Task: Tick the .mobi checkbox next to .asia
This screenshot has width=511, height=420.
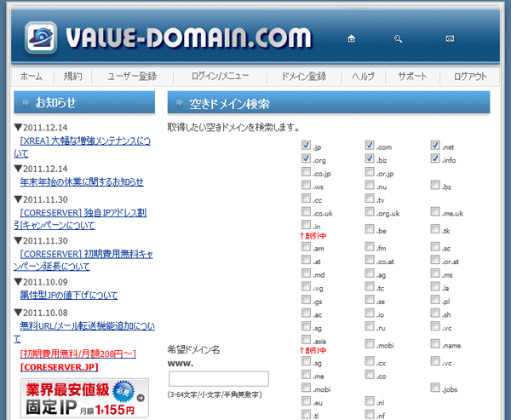Action: click(370, 345)
